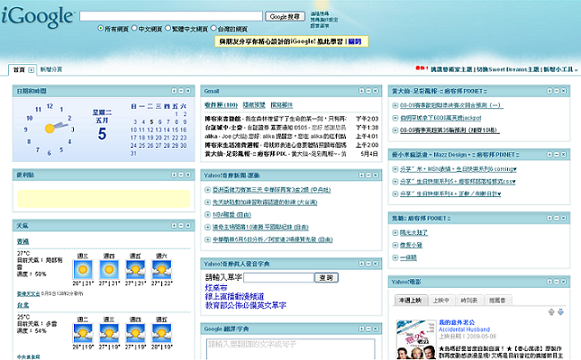This screenshot has height=360, width=581.
Task: Click the dictionary word input field
Action: tap(279, 278)
